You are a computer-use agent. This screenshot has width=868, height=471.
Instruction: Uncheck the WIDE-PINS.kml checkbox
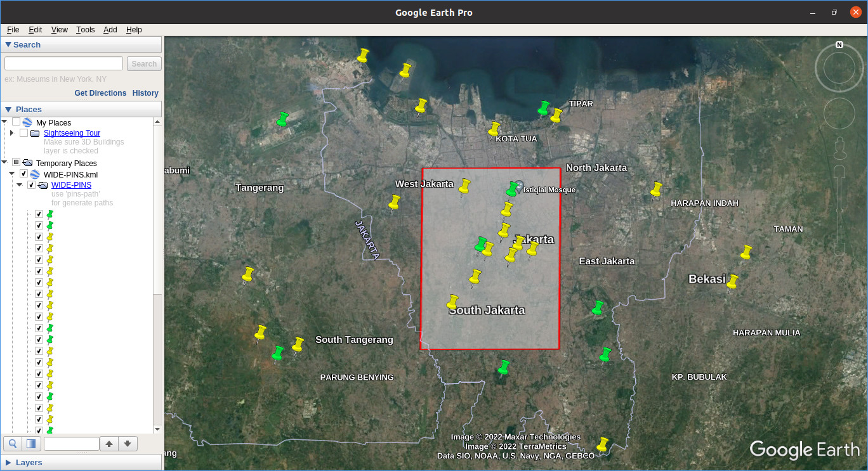click(x=23, y=174)
